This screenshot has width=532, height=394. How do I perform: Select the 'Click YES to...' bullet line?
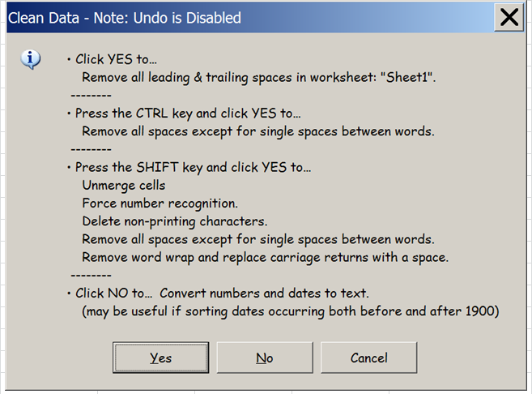click(x=113, y=59)
